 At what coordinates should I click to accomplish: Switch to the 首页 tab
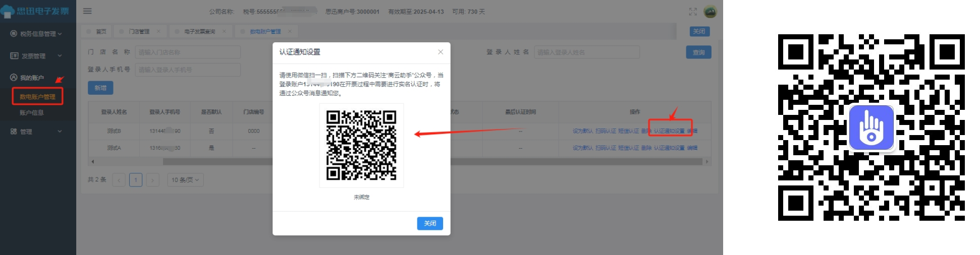pos(96,31)
